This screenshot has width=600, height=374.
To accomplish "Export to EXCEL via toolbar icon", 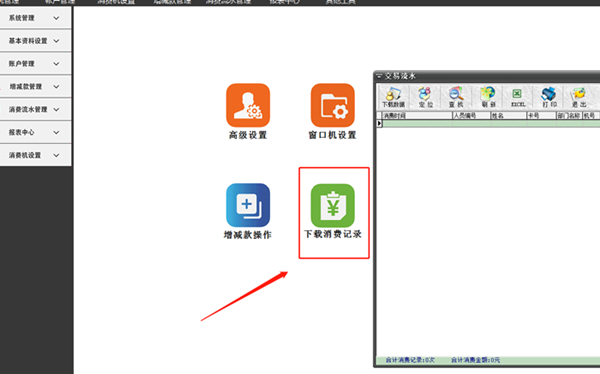I will point(518,97).
